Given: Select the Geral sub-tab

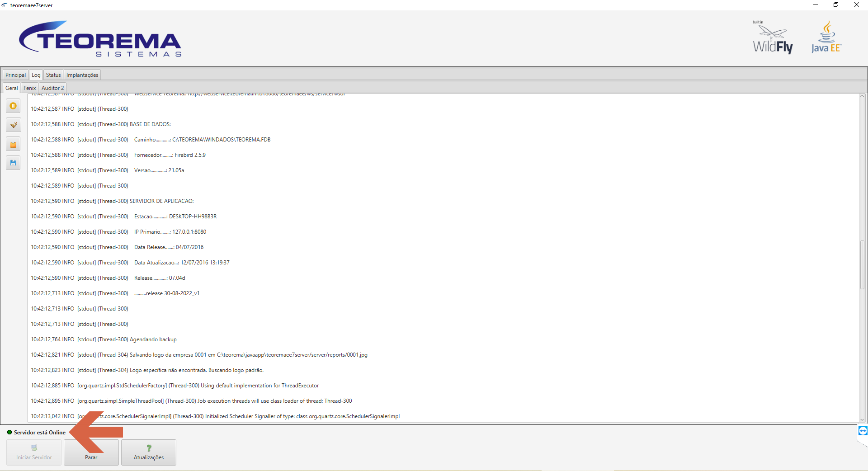Looking at the screenshot, I should [12, 88].
